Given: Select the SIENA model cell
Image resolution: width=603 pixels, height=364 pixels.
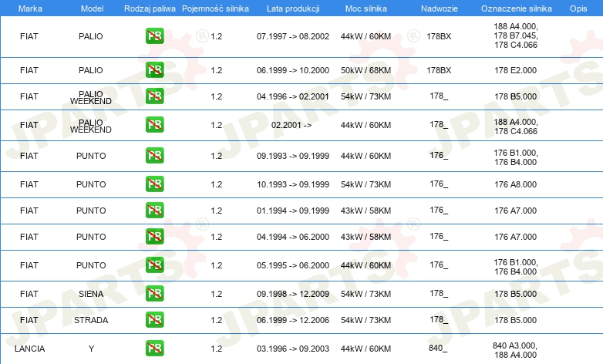Looking at the screenshot, I should 91,294.
